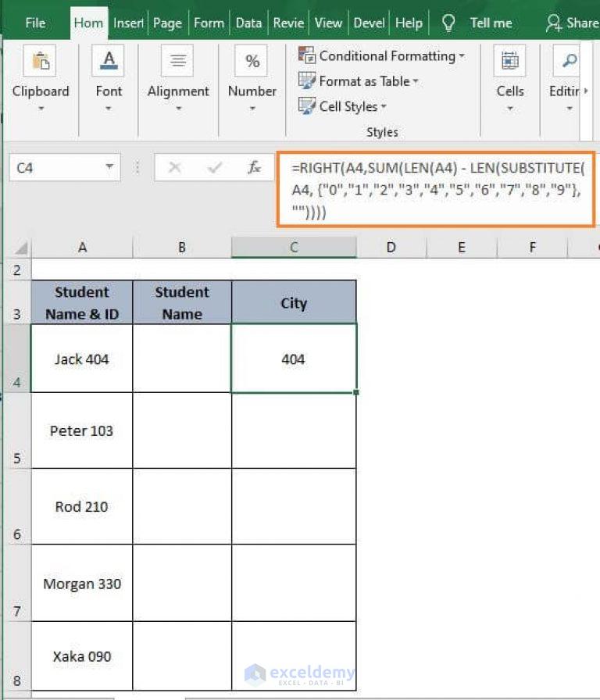
Task: Expand the Name Box dropdown arrow
Action: pyautogui.click(x=109, y=167)
